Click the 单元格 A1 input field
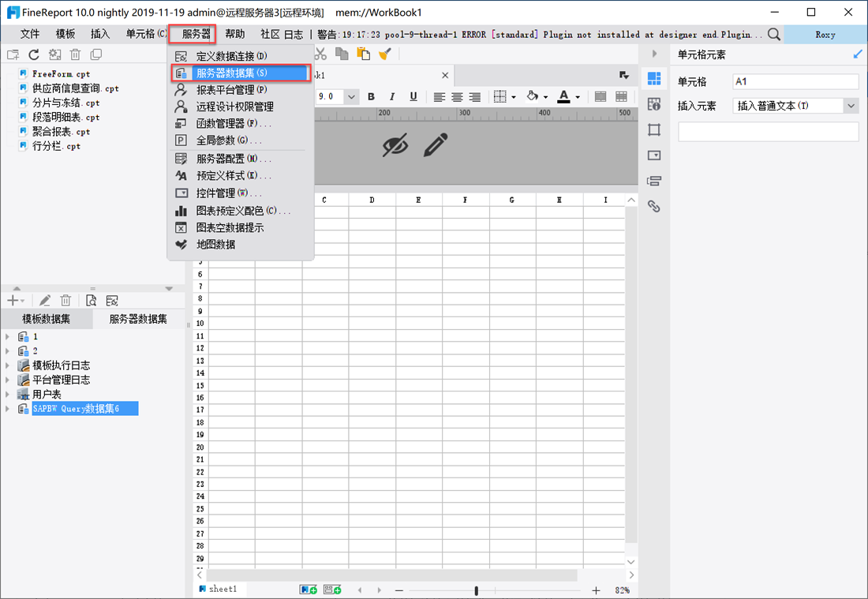The image size is (868, 599). [795, 81]
